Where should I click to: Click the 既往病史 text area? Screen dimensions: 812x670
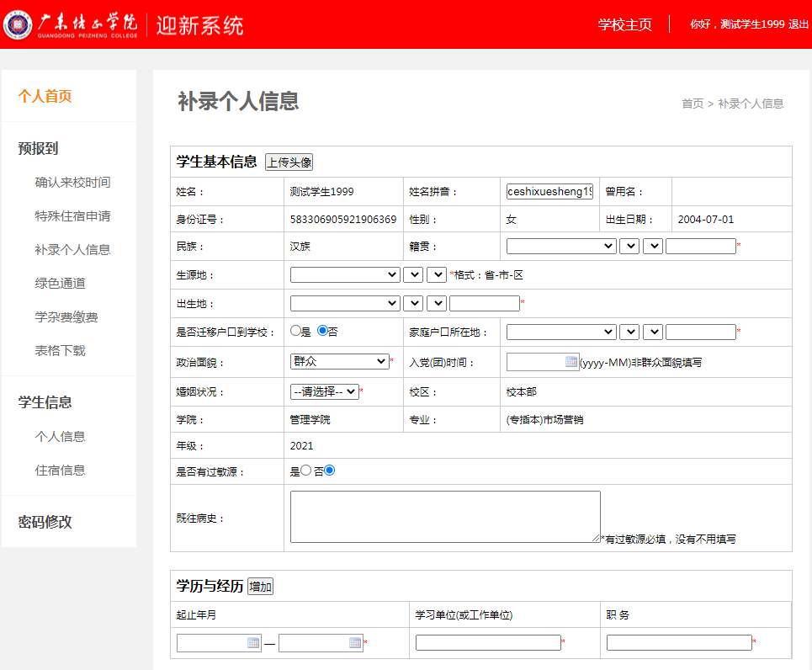pyautogui.click(x=445, y=517)
